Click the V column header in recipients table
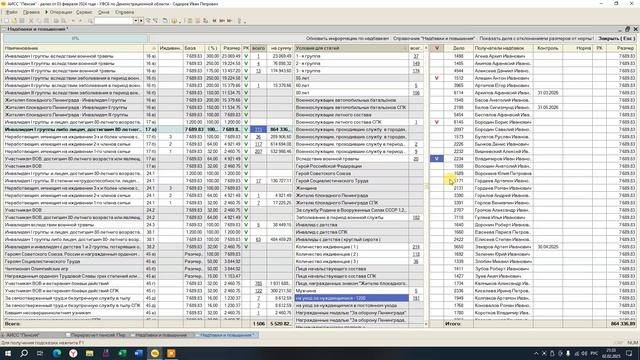Viewport: 640px width, 360px height. click(x=437, y=48)
